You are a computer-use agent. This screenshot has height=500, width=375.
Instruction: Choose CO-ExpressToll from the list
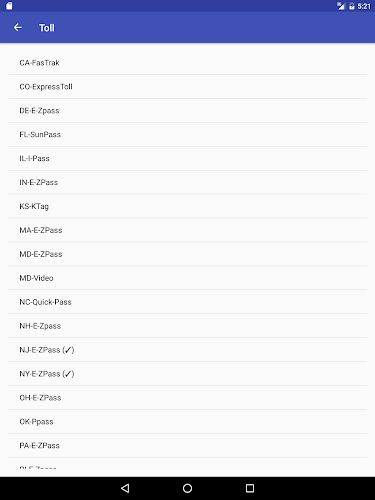click(187, 87)
